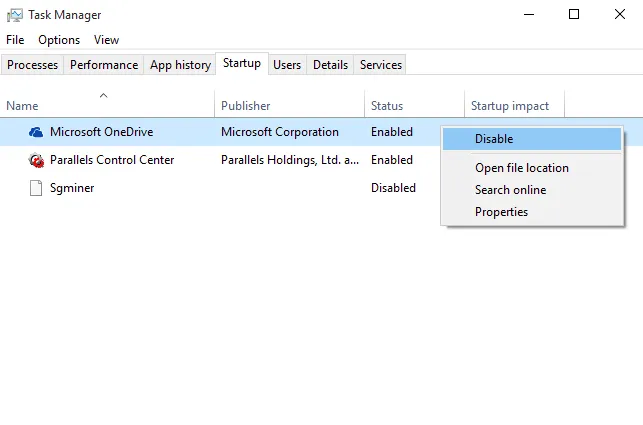Select the Parallels Control Center row name

(112, 160)
